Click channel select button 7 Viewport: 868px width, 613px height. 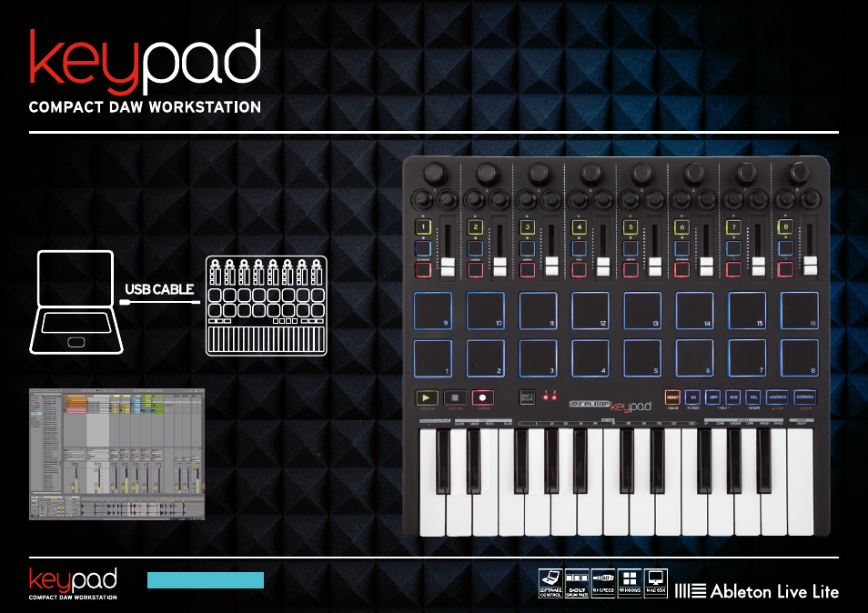(733, 226)
